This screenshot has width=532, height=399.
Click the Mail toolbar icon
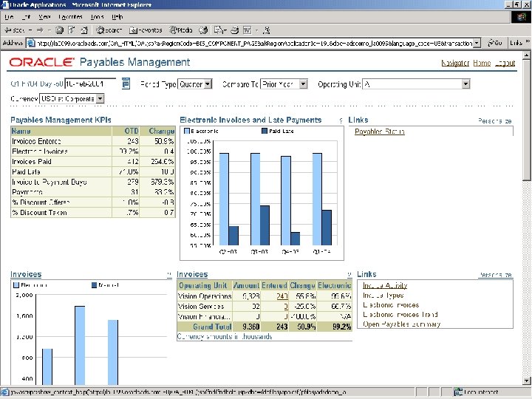pos(218,30)
